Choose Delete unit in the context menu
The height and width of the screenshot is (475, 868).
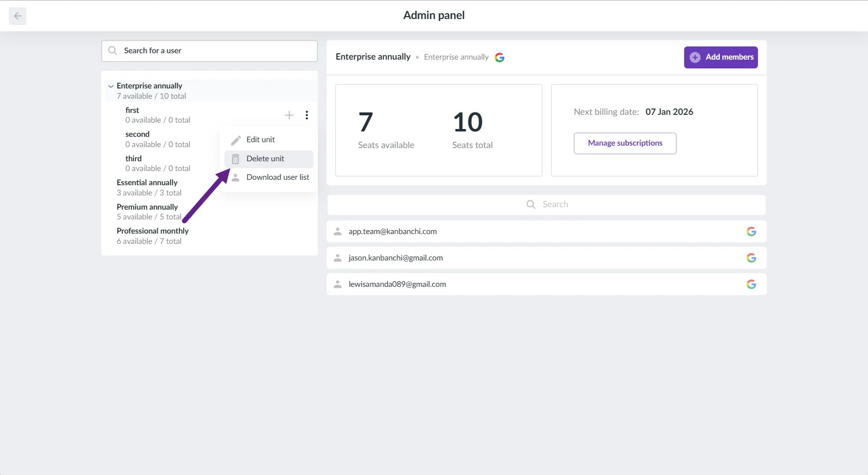(265, 159)
